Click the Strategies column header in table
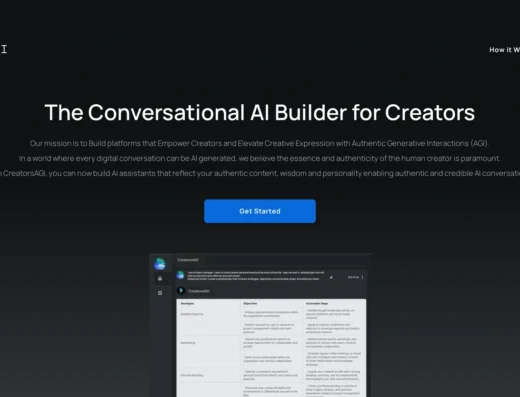520x397 pixels. 187,303
